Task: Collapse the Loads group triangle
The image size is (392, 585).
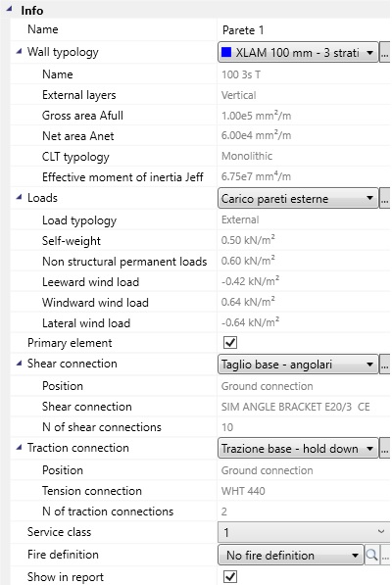Action: 19,197
